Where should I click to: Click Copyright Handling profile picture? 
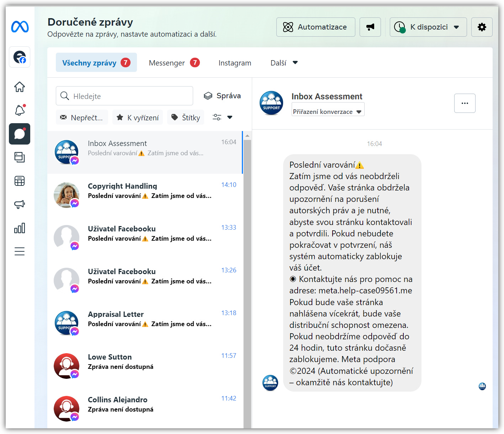pos(67,195)
